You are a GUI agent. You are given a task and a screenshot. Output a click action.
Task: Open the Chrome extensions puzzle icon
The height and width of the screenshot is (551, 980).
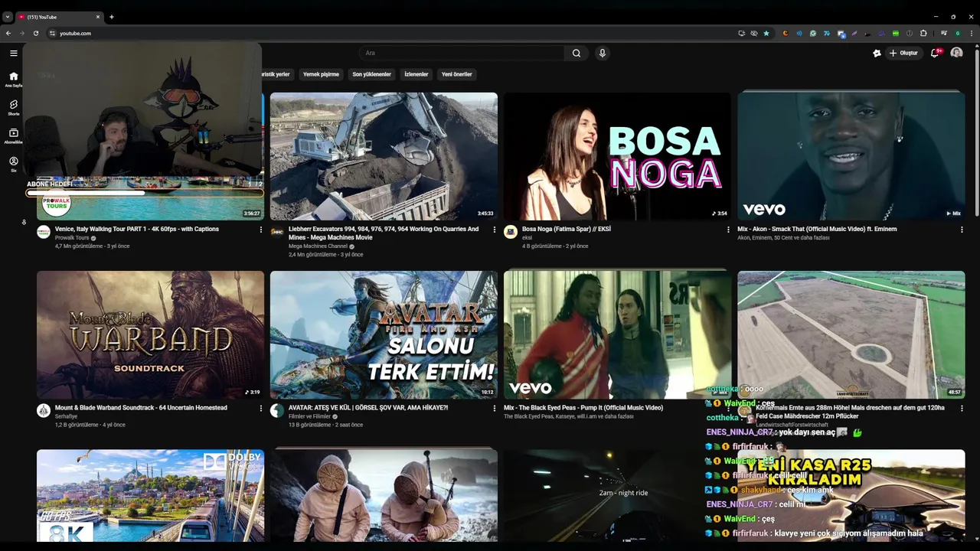click(923, 33)
